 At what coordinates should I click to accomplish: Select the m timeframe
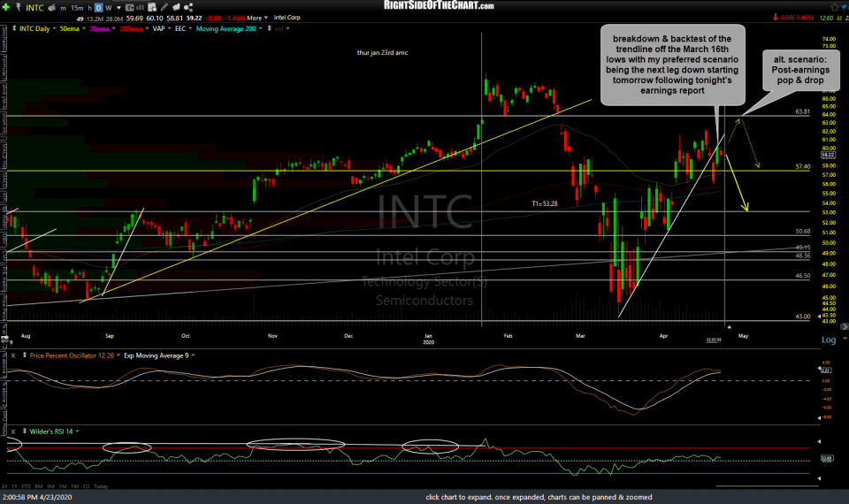pyautogui.click(x=63, y=8)
